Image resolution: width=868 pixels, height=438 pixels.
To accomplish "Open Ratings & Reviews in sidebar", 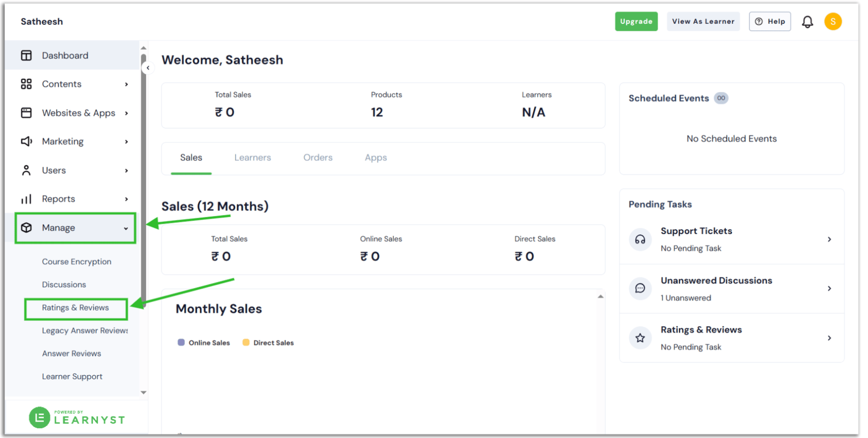I will point(75,308).
